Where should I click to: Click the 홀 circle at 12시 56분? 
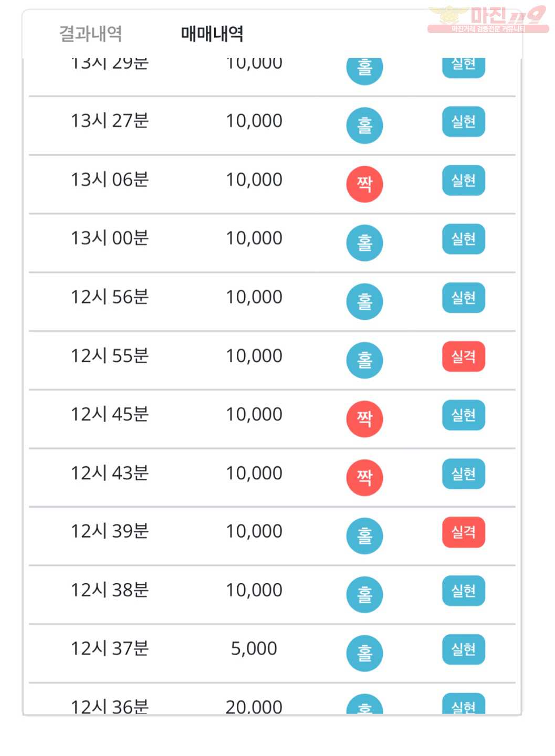tap(364, 302)
